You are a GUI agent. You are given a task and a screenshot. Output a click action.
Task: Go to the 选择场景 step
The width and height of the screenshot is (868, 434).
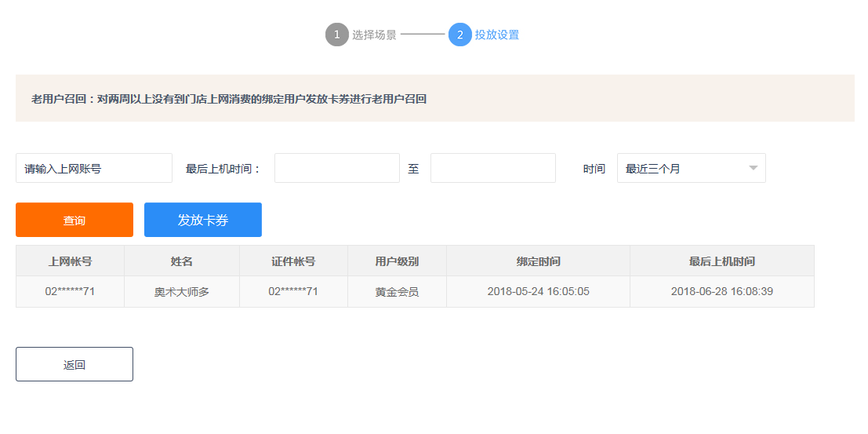[374, 35]
